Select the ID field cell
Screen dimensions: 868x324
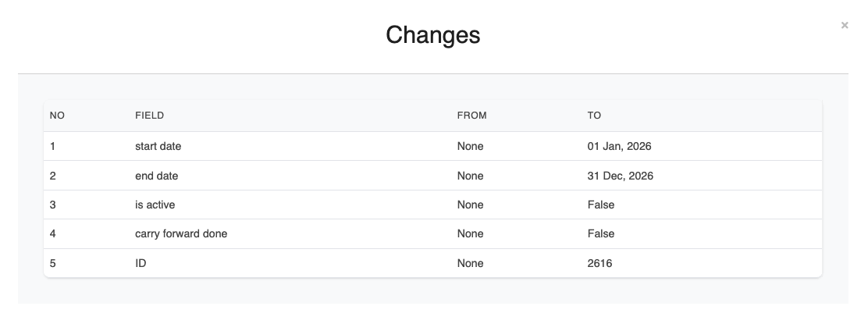141,263
